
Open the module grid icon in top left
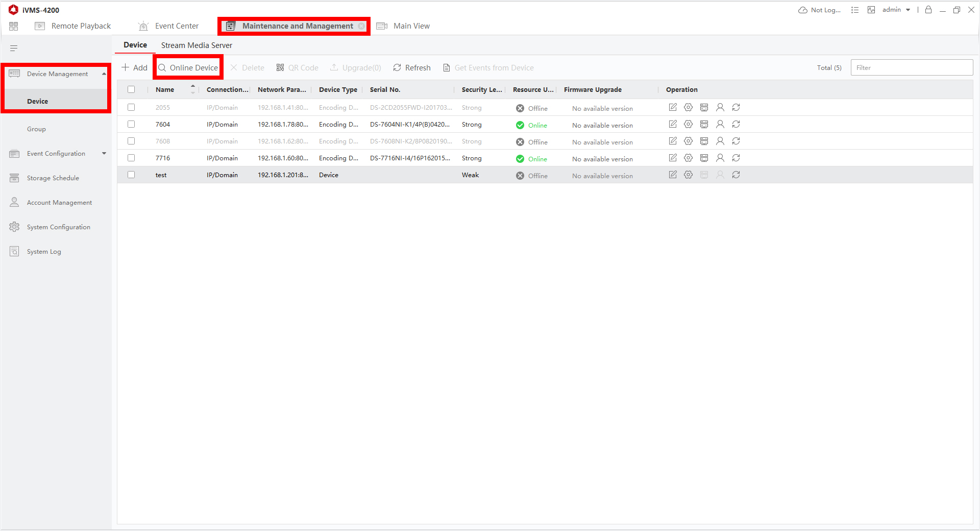pos(14,26)
